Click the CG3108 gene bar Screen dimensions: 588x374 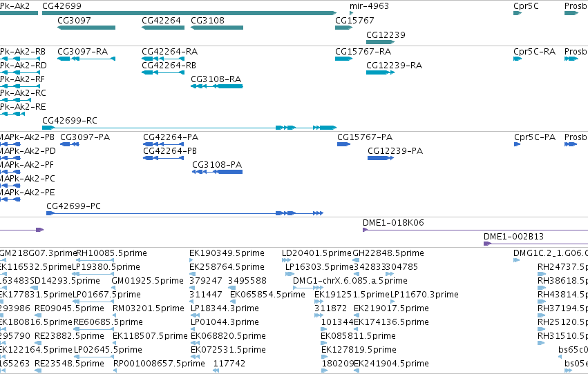click(x=217, y=28)
